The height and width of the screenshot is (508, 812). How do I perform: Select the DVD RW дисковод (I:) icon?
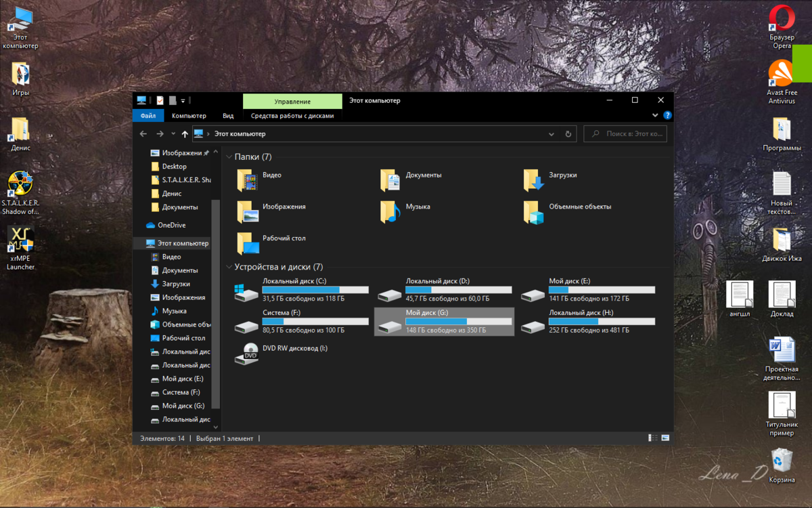point(246,354)
